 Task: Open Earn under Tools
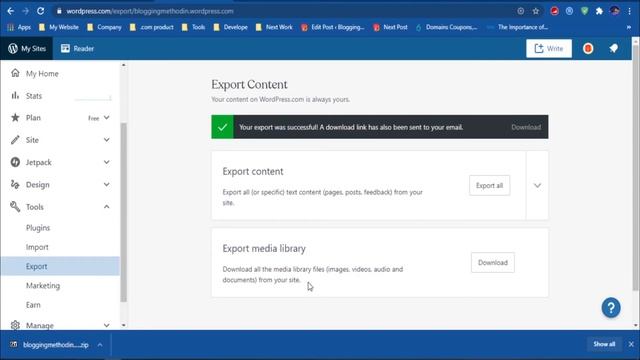(x=33, y=305)
